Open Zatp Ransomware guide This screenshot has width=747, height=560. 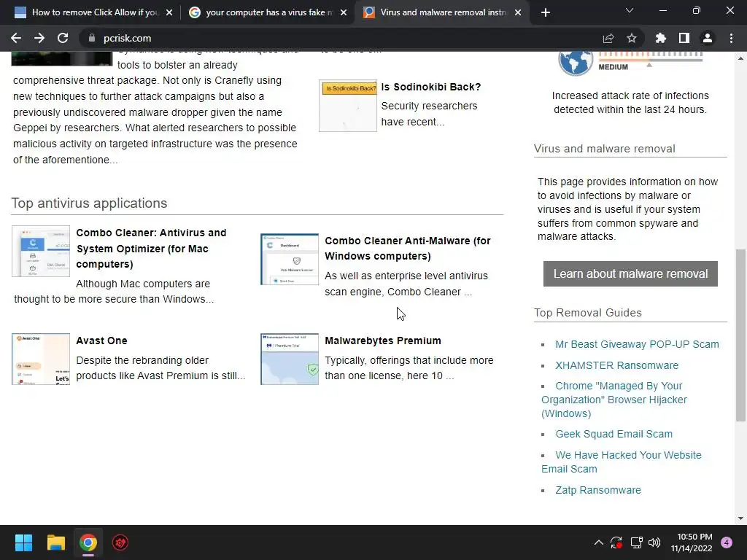click(x=598, y=490)
